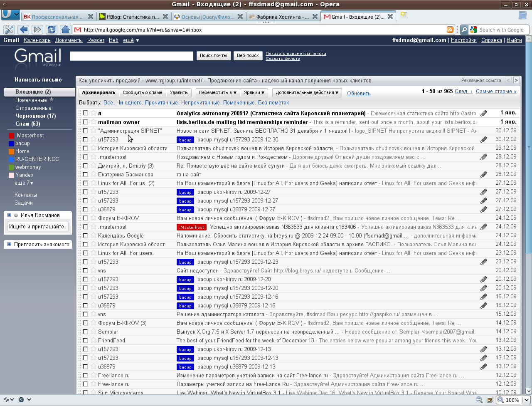Open Черновики (17) folder

[x=35, y=116]
